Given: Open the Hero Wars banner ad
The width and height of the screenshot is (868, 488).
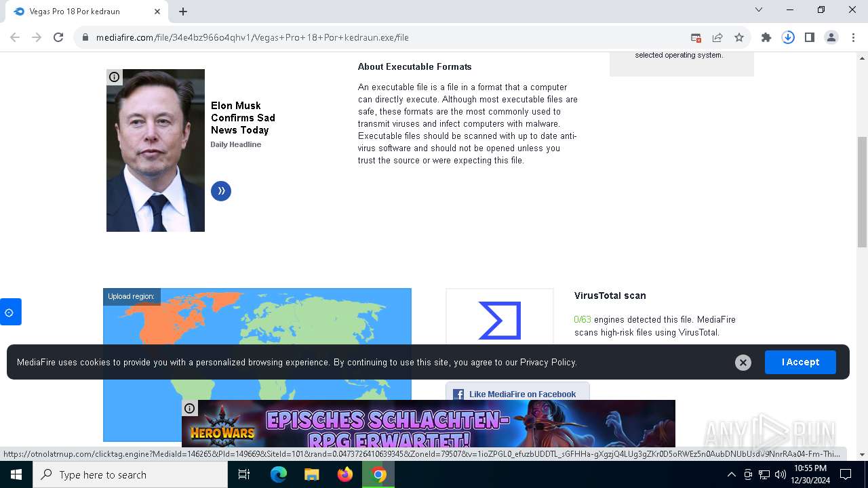Looking at the screenshot, I should pyautogui.click(x=429, y=424).
